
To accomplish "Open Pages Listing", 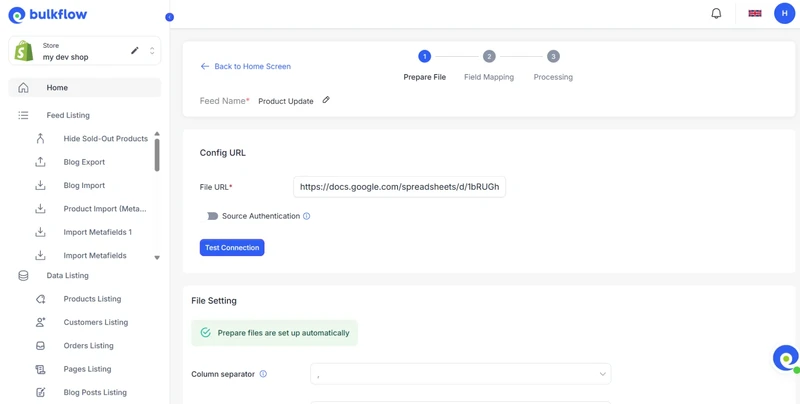I will click(x=87, y=369).
